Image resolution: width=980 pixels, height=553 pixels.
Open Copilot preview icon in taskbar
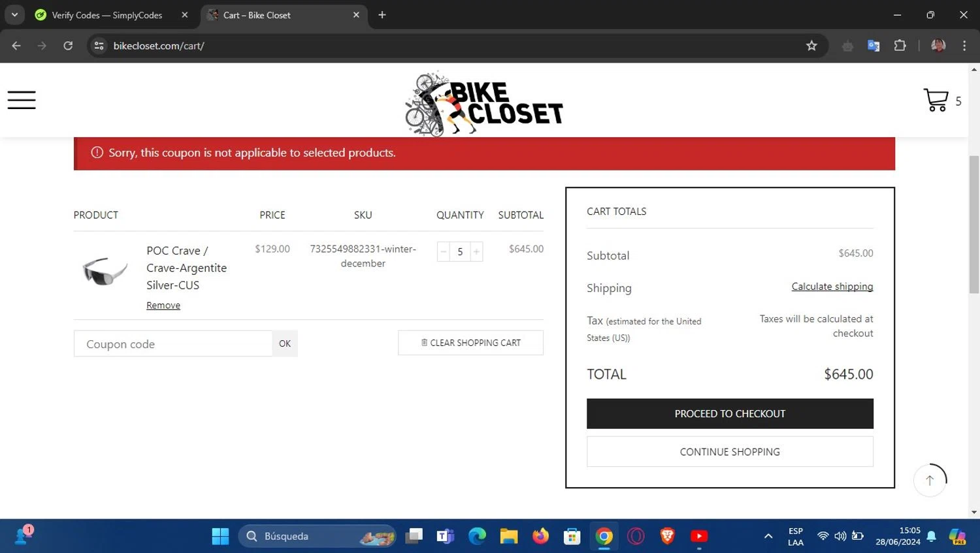click(958, 536)
